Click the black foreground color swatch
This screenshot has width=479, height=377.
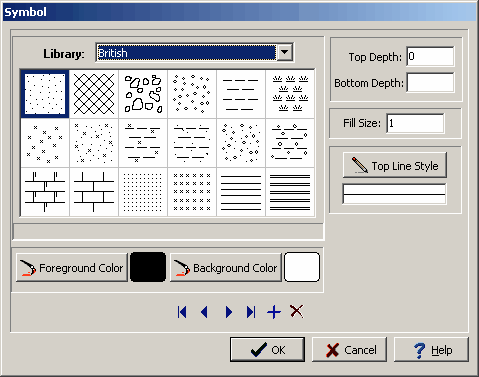[x=148, y=267]
